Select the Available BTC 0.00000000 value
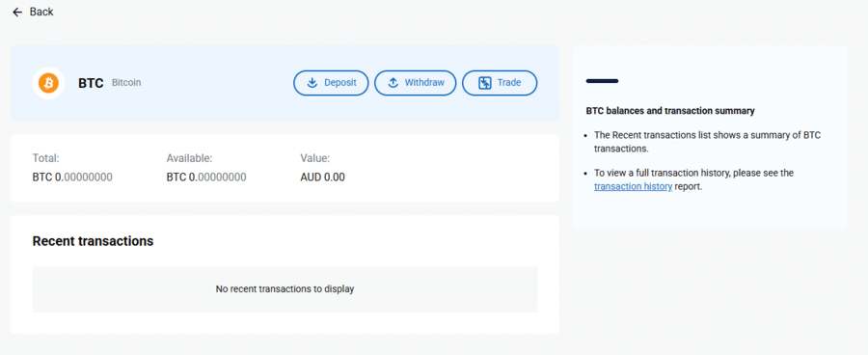Image resolution: width=868 pixels, height=355 pixels. [206, 177]
